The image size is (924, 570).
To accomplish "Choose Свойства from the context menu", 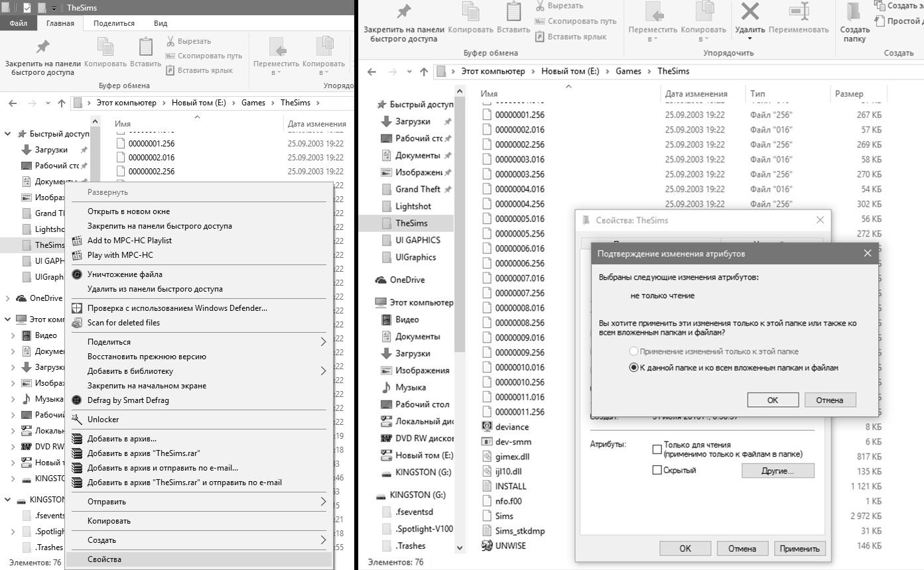I will click(x=199, y=559).
